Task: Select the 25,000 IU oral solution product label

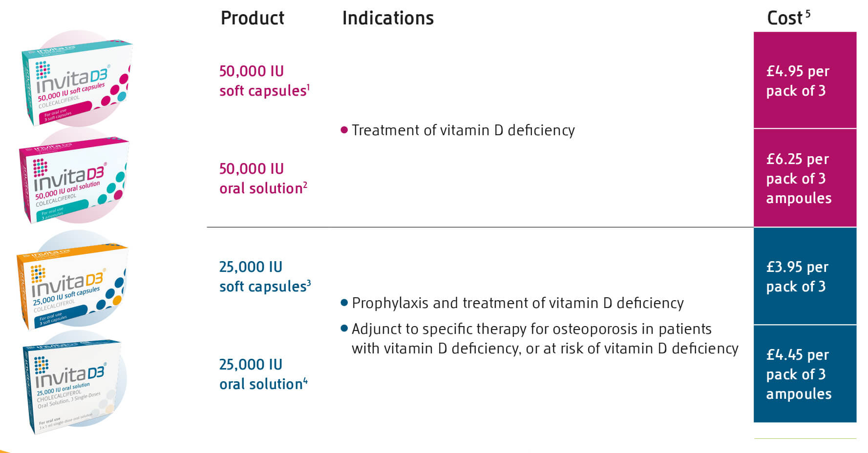Action: pyautogui.click(x=263, y=374)
